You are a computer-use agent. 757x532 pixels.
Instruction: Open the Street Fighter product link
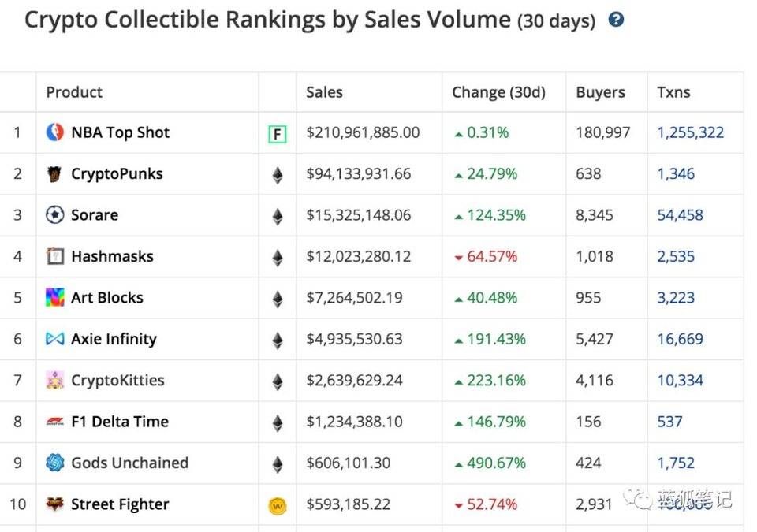120,504
